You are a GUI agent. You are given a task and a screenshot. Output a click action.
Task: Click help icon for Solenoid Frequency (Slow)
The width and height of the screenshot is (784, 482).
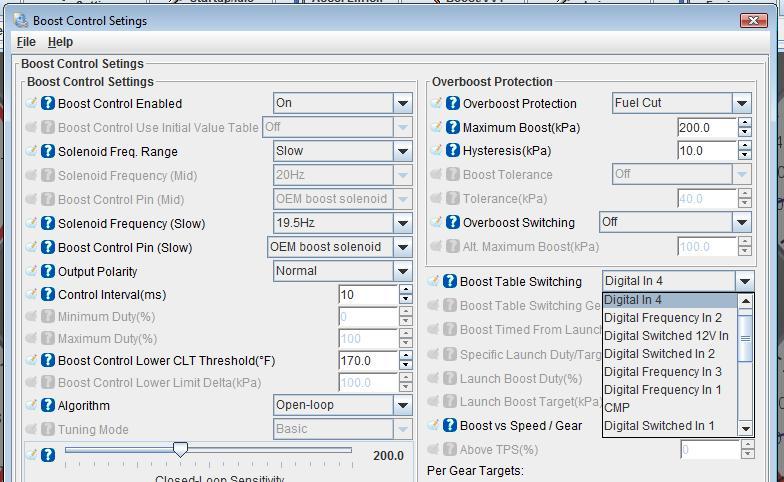click(x=48, y=223)
